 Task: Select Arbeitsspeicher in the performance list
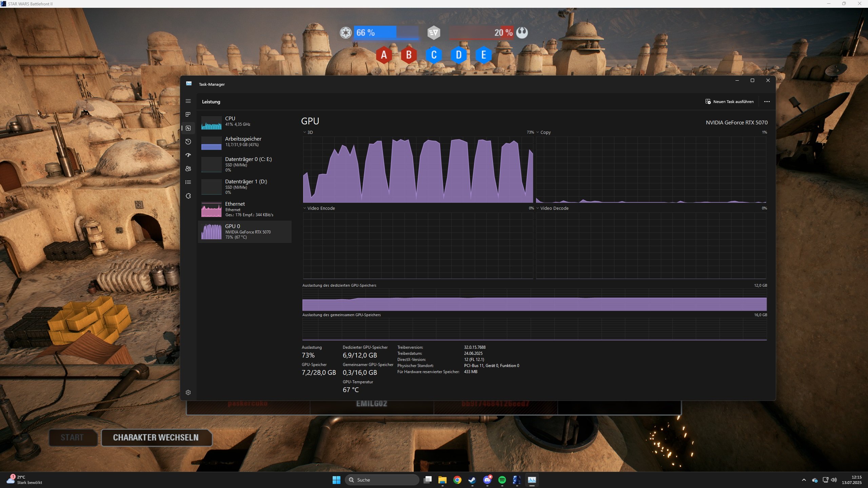(x=244, y=142)
